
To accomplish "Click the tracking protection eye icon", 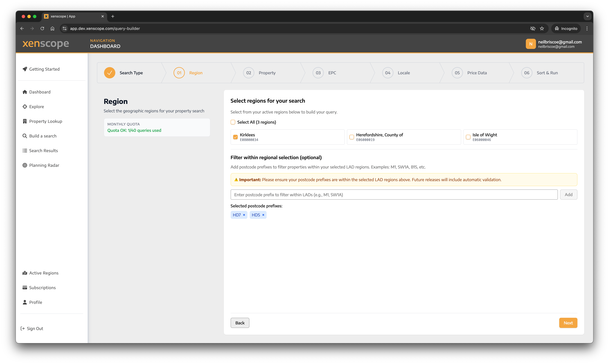I will (x=532, y=28).
